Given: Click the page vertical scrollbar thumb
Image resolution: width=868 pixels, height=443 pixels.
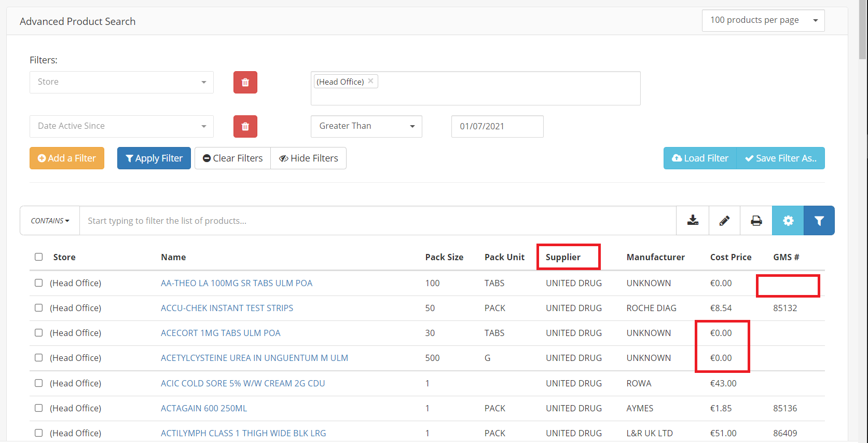Looking at the screenshot, I should (x=863, y=30).
